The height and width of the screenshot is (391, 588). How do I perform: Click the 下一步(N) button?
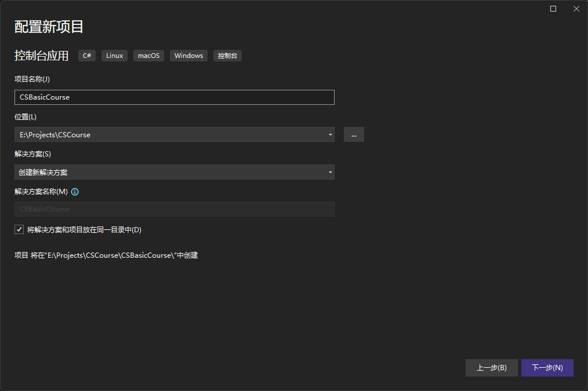click(547, 368)
